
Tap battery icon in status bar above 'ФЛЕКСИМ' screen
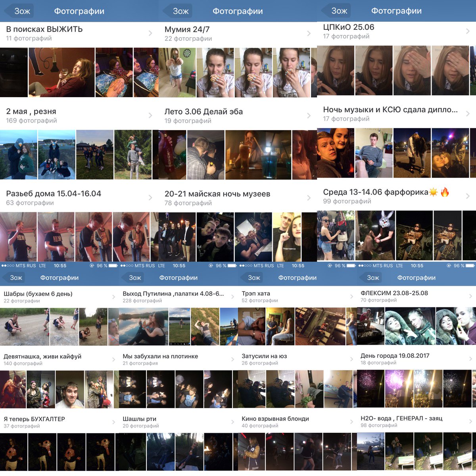pos(470,266)
